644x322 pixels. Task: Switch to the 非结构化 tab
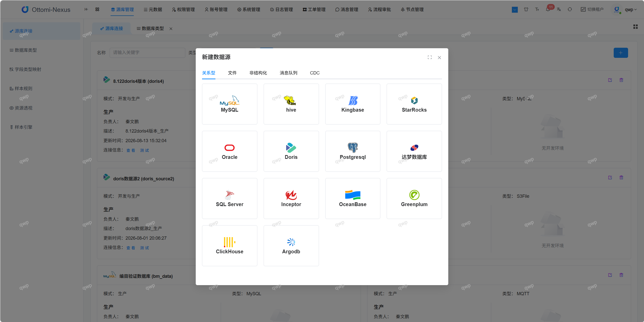coord(258,73)
